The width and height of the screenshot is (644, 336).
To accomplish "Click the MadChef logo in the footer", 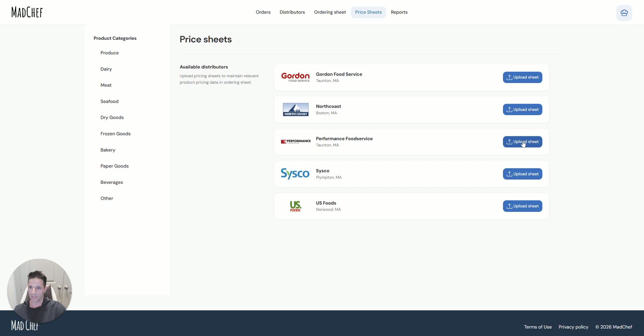I will pos(25,325).
